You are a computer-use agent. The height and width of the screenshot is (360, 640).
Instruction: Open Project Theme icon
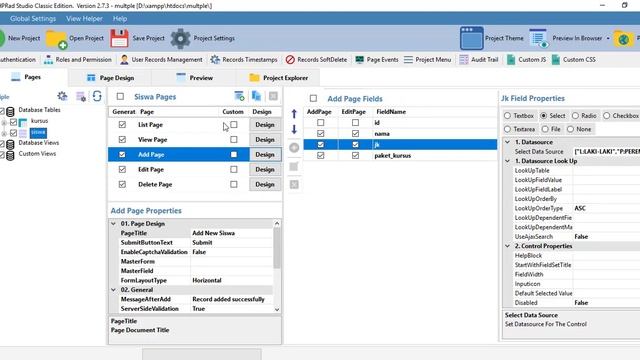pyautogui.click(x=471, y=38)
